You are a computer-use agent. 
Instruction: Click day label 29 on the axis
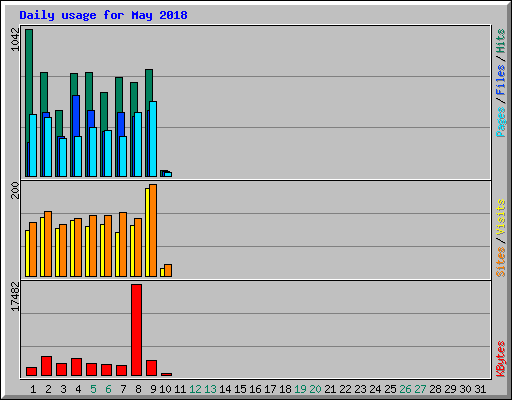click(450, 389)
